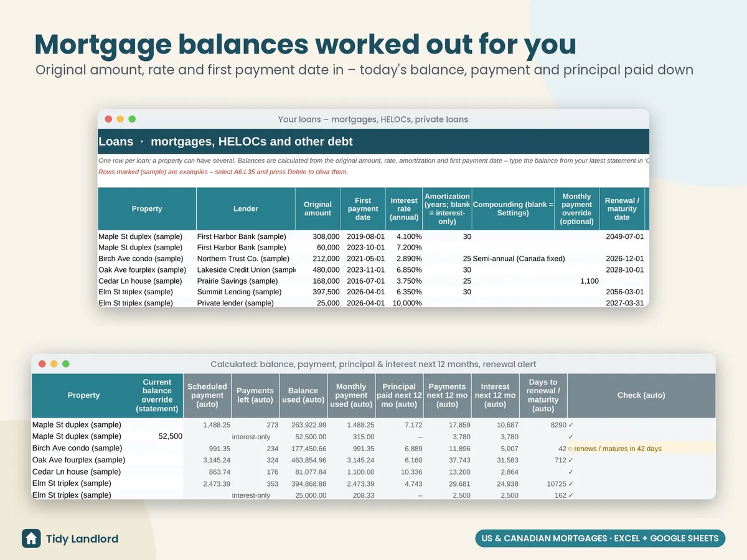
Task: Select the Compounding column header
Action: pyautogui.click(x=513, y=209)
